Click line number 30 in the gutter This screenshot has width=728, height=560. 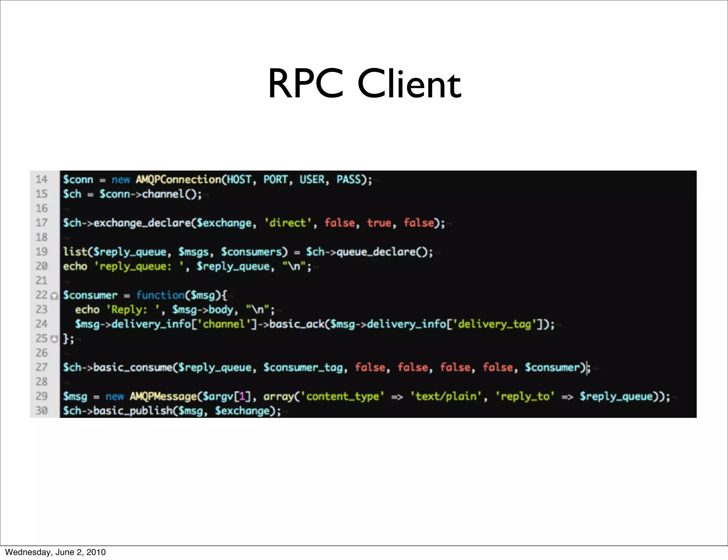pyautogui.click(x=42, y=410)
